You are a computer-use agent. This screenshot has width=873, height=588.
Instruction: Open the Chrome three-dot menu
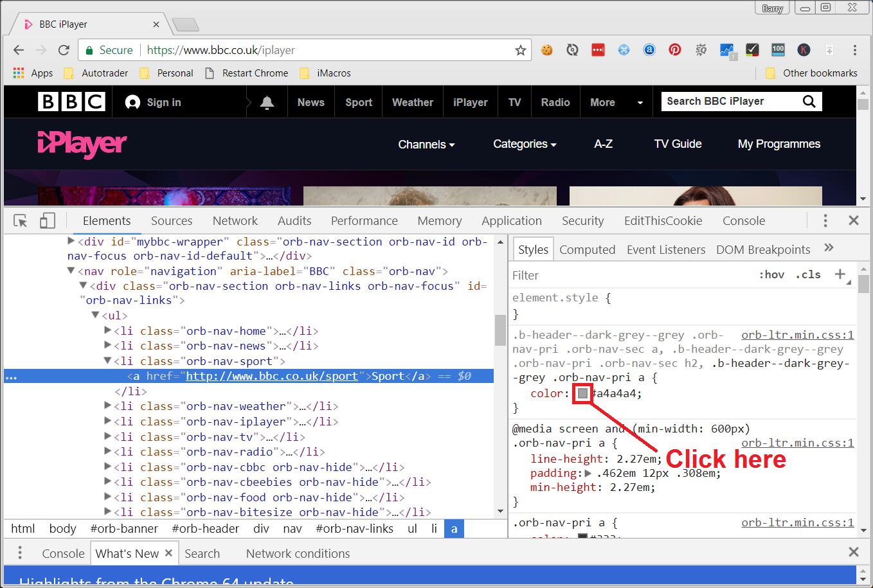[x=854, y=49]
